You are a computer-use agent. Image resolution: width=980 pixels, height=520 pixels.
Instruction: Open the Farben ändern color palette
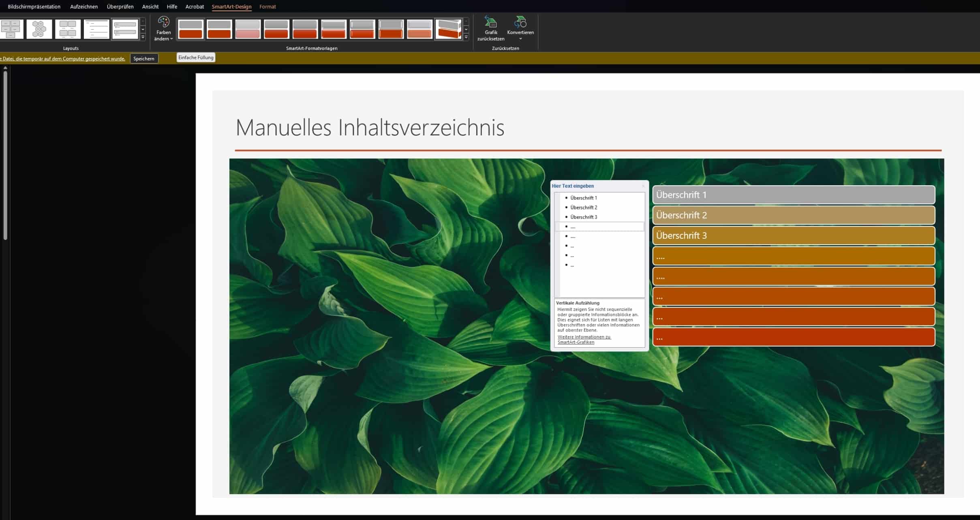click(163, 29)
